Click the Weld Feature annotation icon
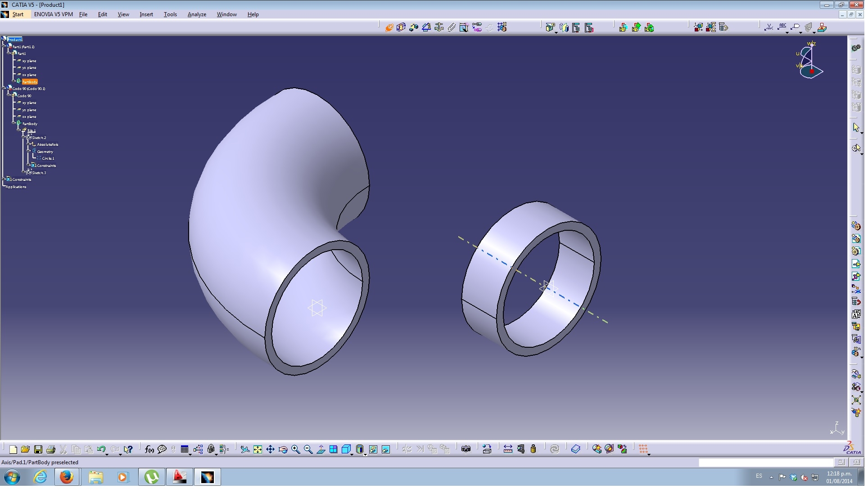Screen dimensions: 868x493 [769, 28]
